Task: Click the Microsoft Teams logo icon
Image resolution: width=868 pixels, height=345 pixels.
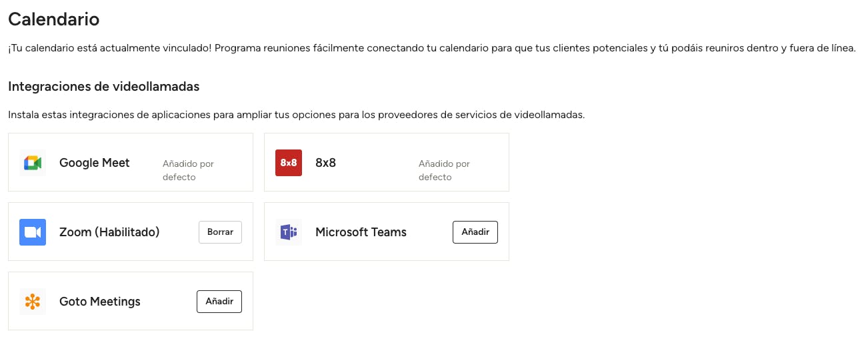Action: pos(289,232)
